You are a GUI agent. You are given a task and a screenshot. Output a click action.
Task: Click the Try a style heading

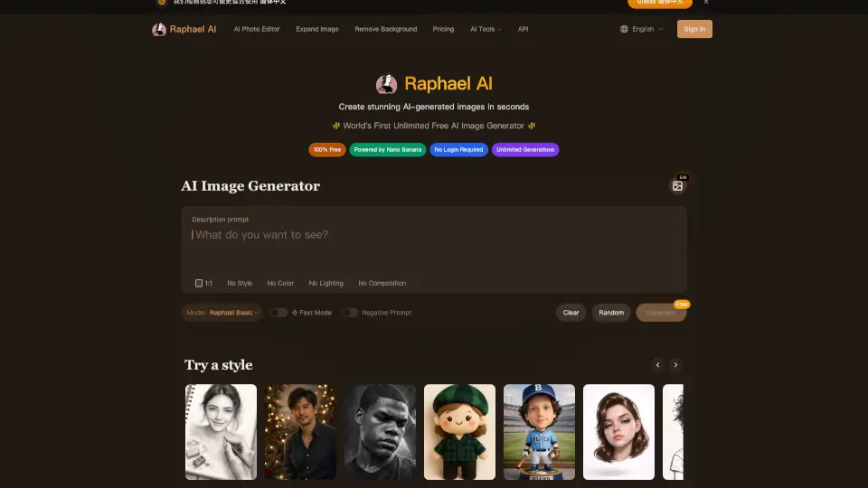[x=219, y=365]
